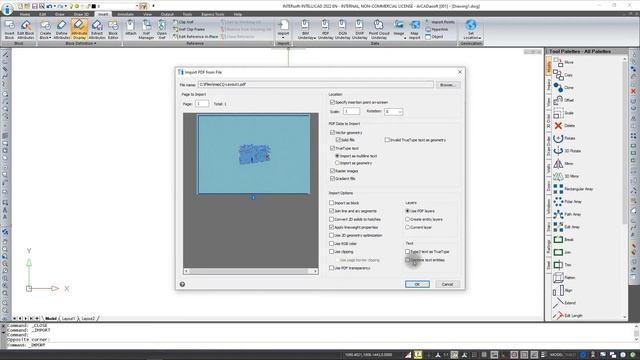
Task: Select Break in Tool Palettes
Action: pyautogui.click(x=564, y=240)
